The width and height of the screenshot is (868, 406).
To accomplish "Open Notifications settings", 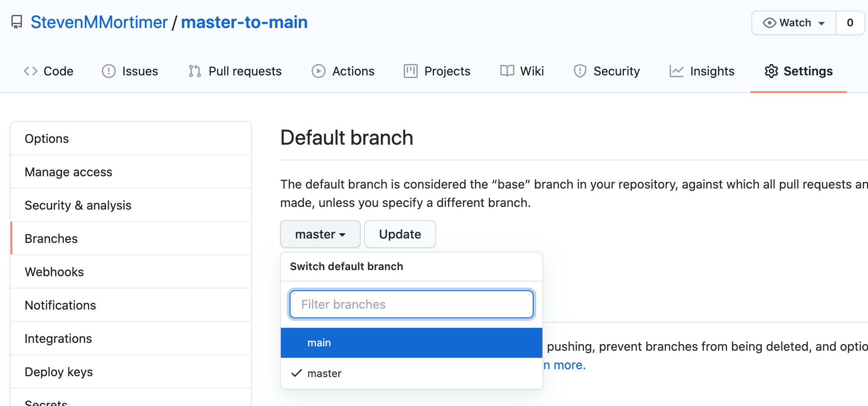I will [61, 305].
